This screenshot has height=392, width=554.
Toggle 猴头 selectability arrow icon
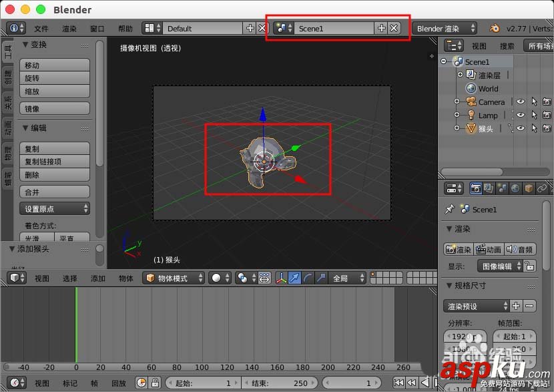pos(534,128)
